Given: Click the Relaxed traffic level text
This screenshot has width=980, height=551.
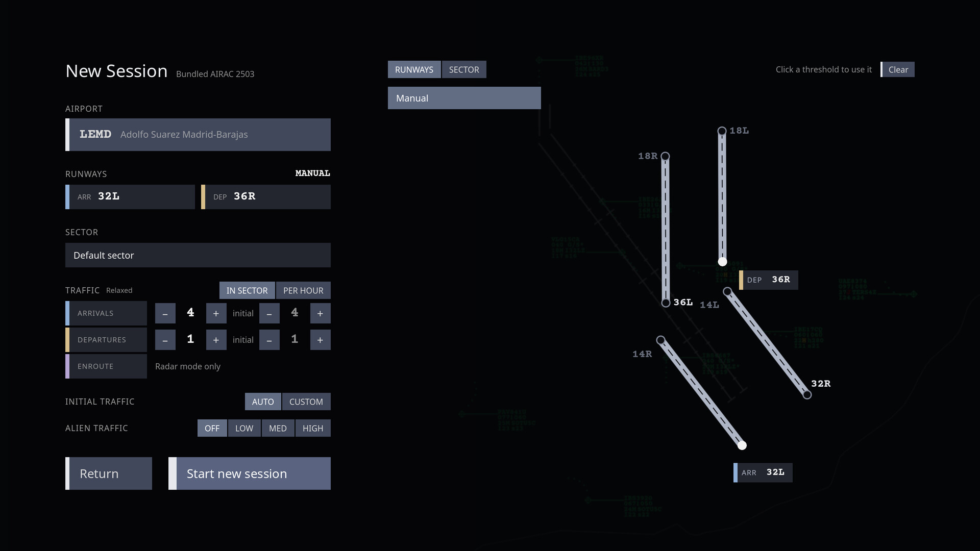Looking at the screenshot, I should [119, 290].
